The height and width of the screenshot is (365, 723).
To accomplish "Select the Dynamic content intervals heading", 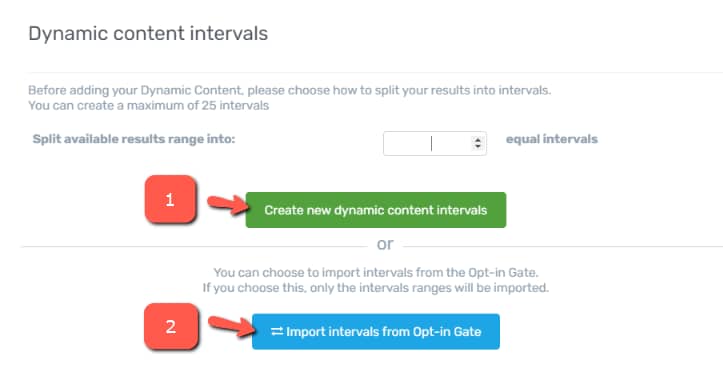I will pos(148,34).
